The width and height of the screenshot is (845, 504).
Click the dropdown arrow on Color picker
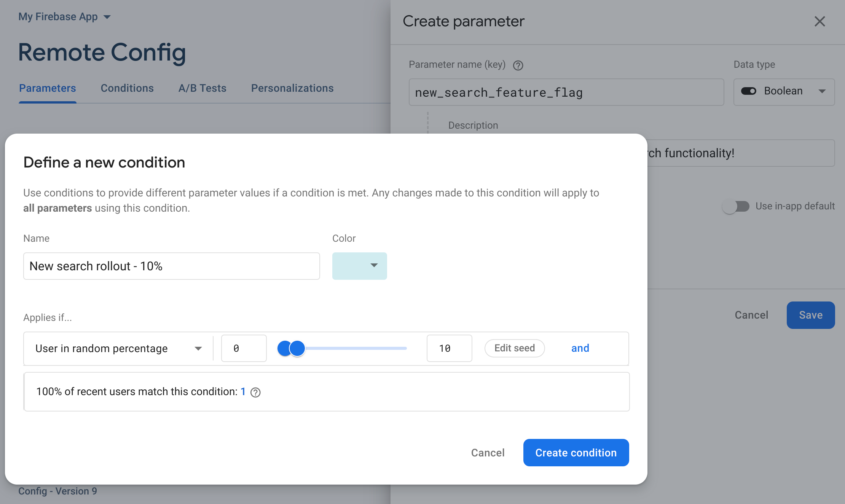tap(374, 265)
